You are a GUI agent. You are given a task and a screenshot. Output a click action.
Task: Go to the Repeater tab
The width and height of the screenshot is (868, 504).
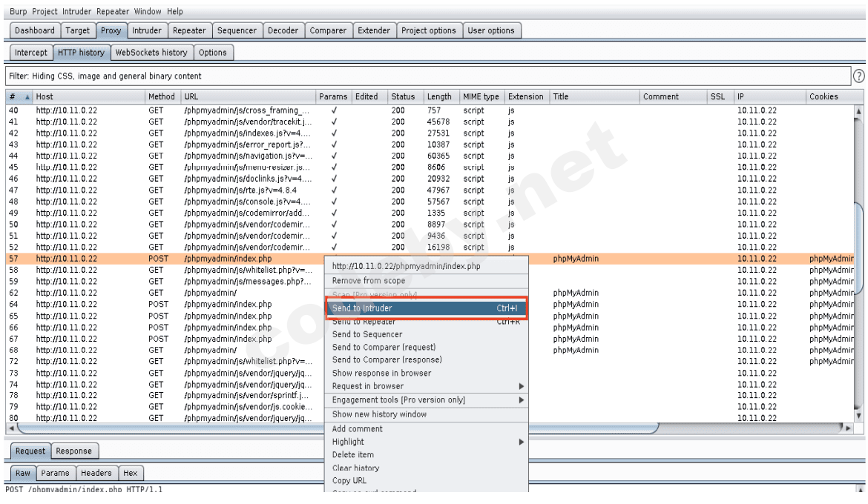189,30
